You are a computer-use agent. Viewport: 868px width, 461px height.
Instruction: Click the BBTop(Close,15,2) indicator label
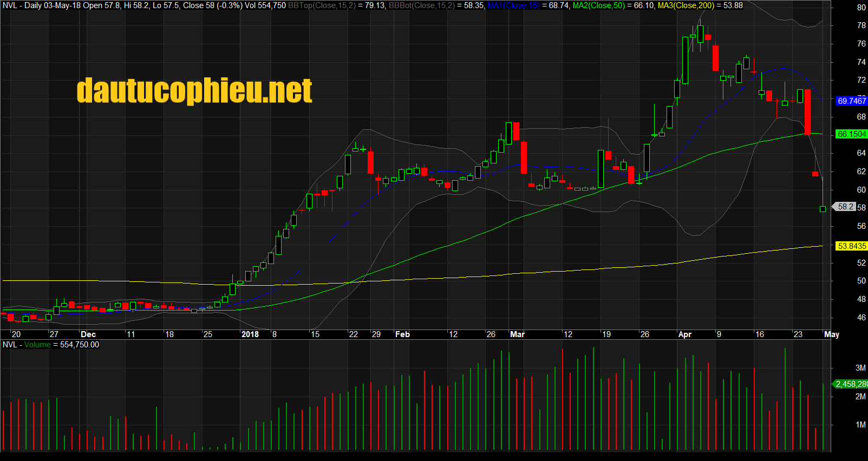[322, 5]
